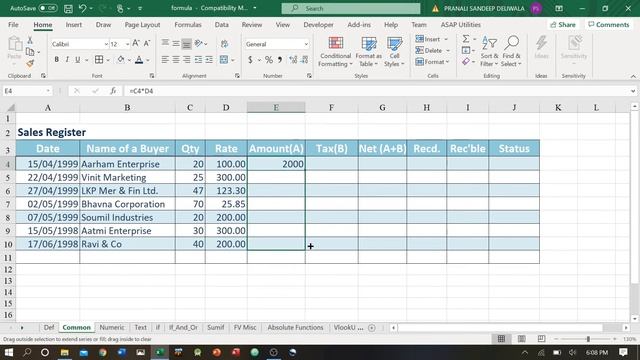Open Sort & Filter menu
The height and width of the screenshot is (360, 640).
tap(489, 52)
